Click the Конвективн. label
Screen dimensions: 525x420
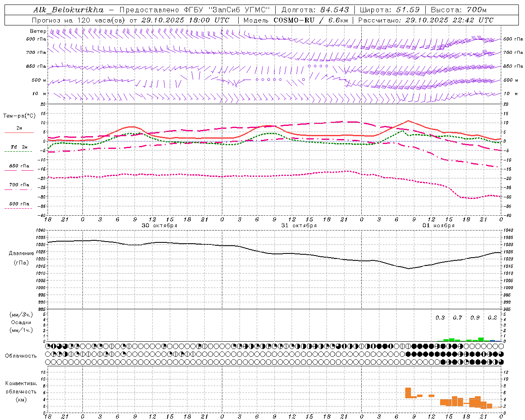[x=21, y=383]
